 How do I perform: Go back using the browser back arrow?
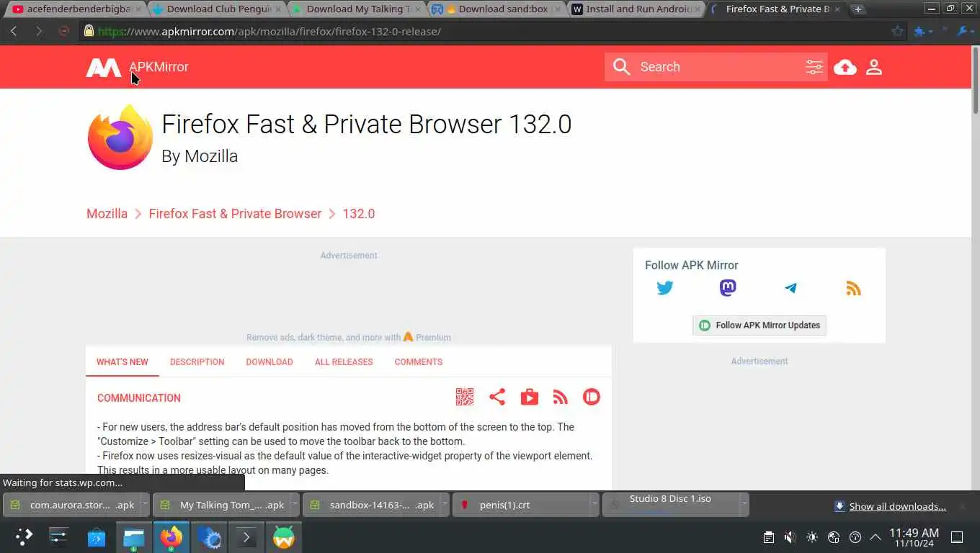14,31
